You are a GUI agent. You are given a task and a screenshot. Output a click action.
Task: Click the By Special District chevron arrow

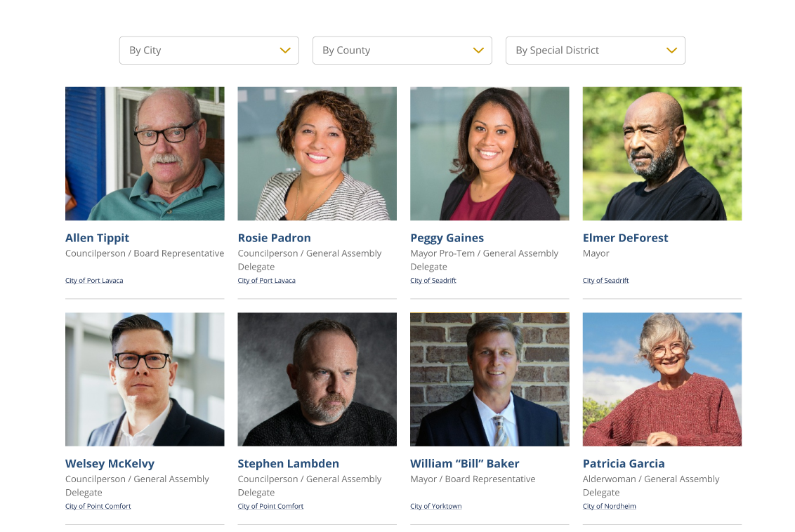(x=672, y=50)
